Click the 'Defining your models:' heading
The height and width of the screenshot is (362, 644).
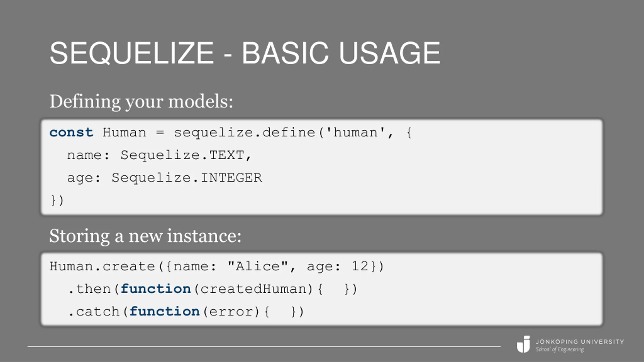click(141, 102)
